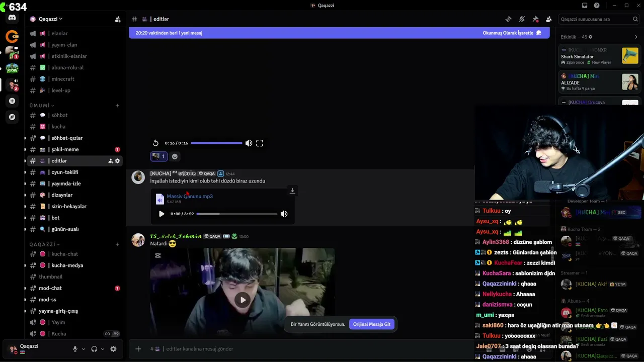Open the Threads icon in channel header

click(509, 19)
